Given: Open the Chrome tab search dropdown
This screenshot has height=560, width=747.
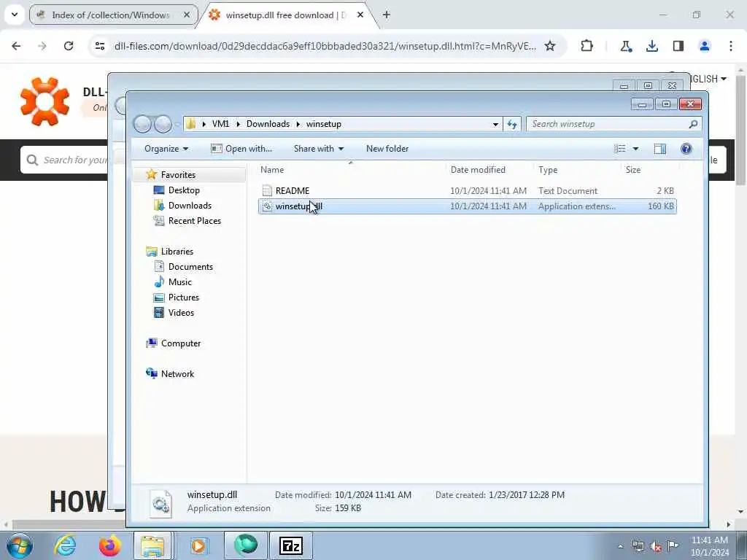Looking at the screenshot, I should coord(15,15).
